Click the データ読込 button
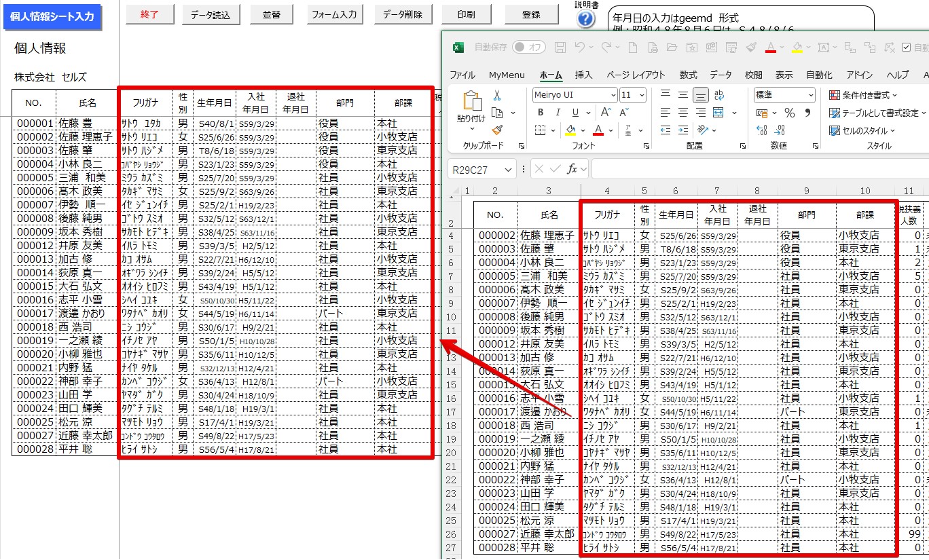 point(211,14)
